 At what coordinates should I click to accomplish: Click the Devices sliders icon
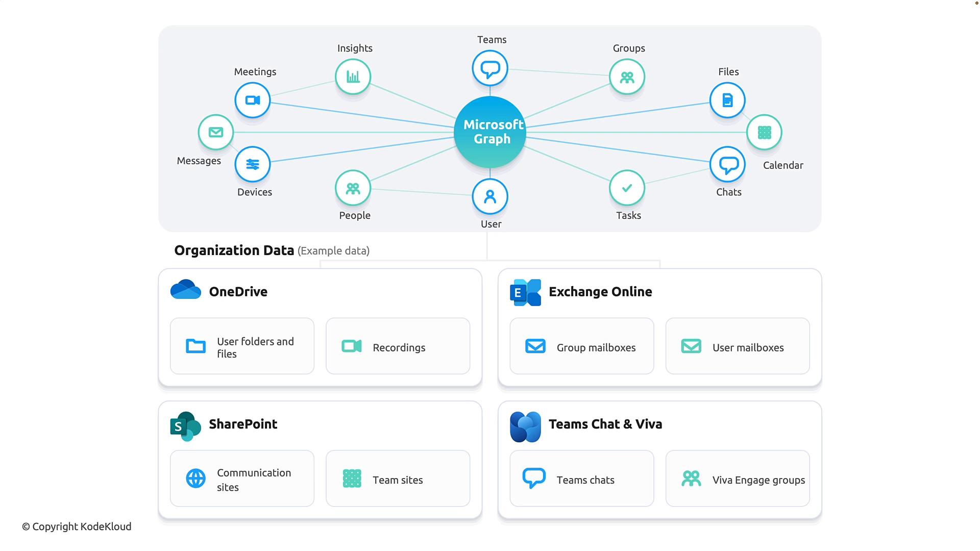pos(253,164)
